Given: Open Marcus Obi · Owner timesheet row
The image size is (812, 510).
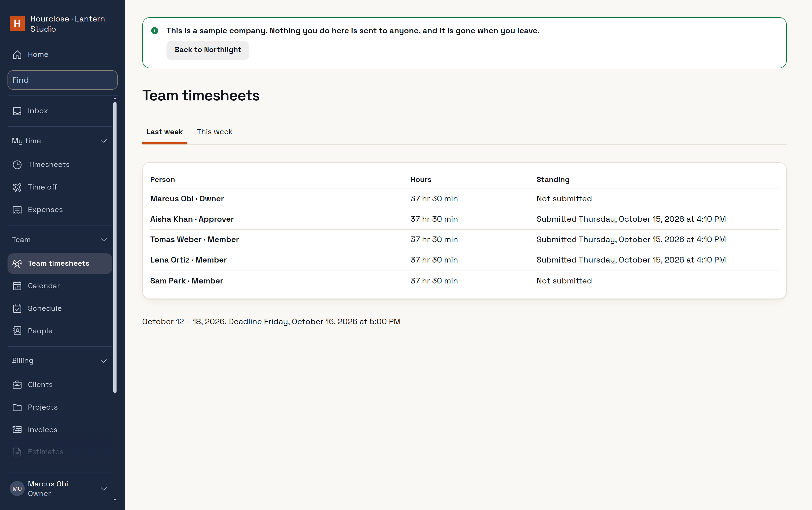Looking at the screenshot, I should pos(464,199).
